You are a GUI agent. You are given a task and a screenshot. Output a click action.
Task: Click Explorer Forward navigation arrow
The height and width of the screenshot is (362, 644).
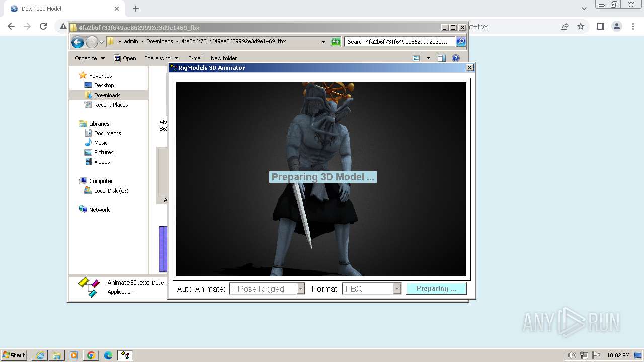pyautogui.click(x=92, y=42)
